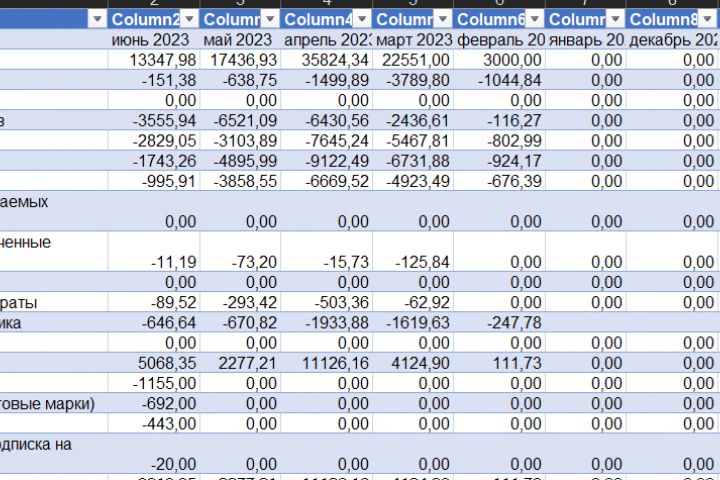
Task: Click cell with value 17436,93
Action: tap(240, 60)
